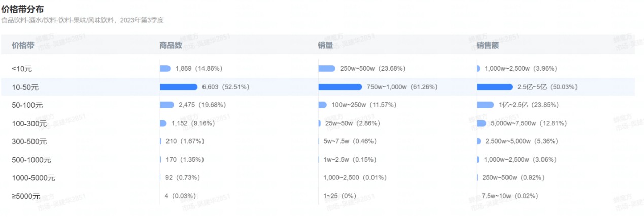Select the 10-50元 price band row
Screen dimensions: 644x220
(x=318, y=87)
